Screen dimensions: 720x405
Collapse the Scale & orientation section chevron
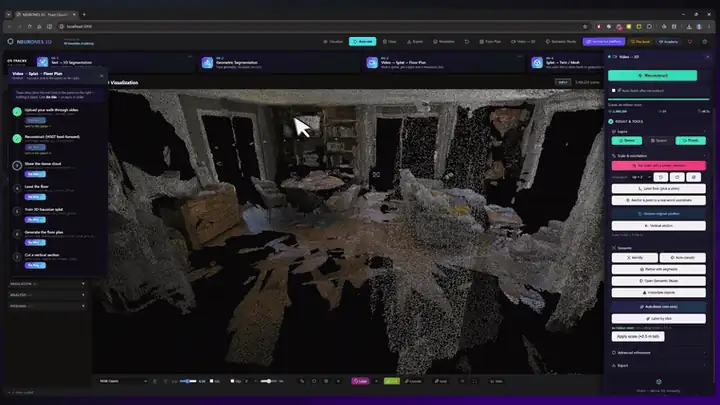click(x=704, y=156)
